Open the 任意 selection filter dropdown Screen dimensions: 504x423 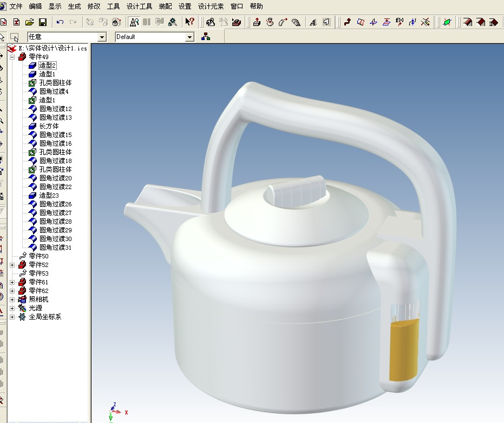coord(102,37)
